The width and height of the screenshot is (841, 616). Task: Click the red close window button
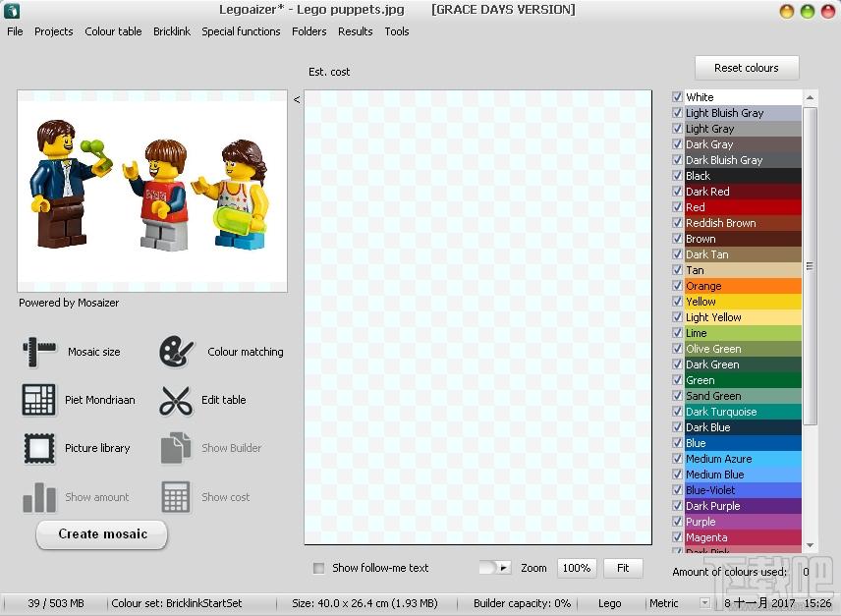[x=828, y=11]
